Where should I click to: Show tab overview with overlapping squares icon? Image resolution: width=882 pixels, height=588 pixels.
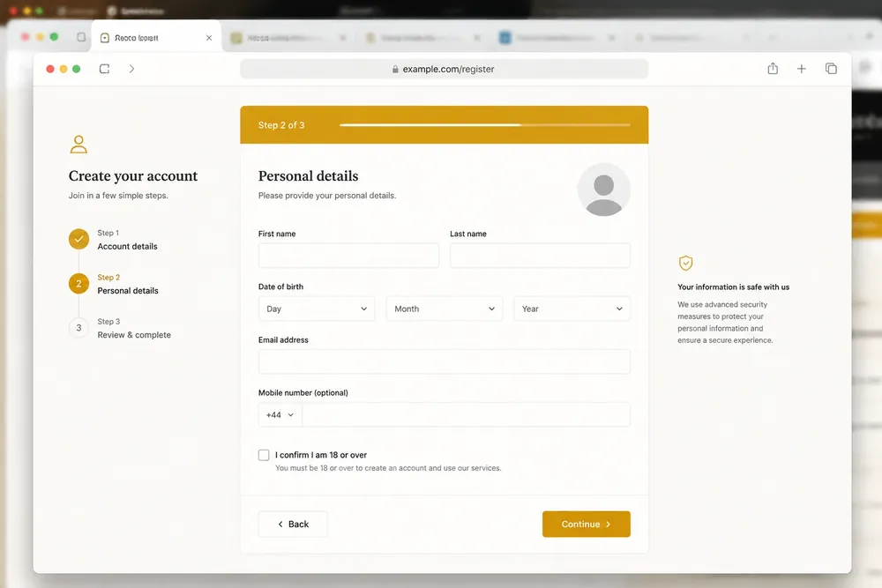tap(831, 69)
